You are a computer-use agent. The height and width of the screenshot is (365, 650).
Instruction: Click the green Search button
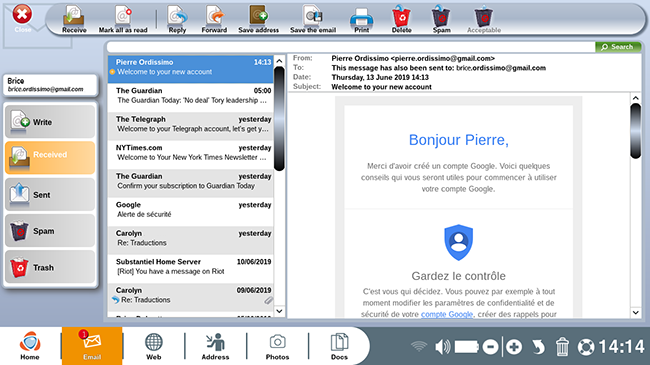pyautogui.click(x=618, y=47)
